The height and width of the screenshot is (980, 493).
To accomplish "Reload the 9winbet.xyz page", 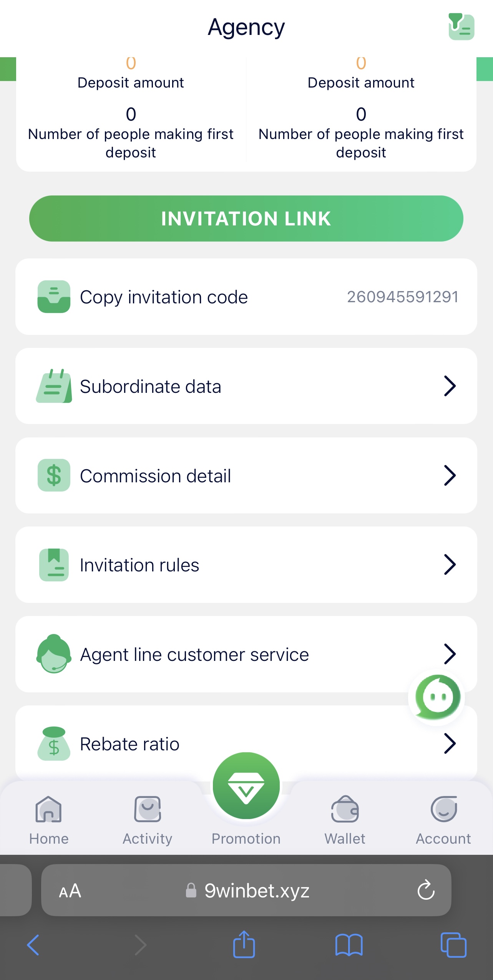I will coord(426,890).
